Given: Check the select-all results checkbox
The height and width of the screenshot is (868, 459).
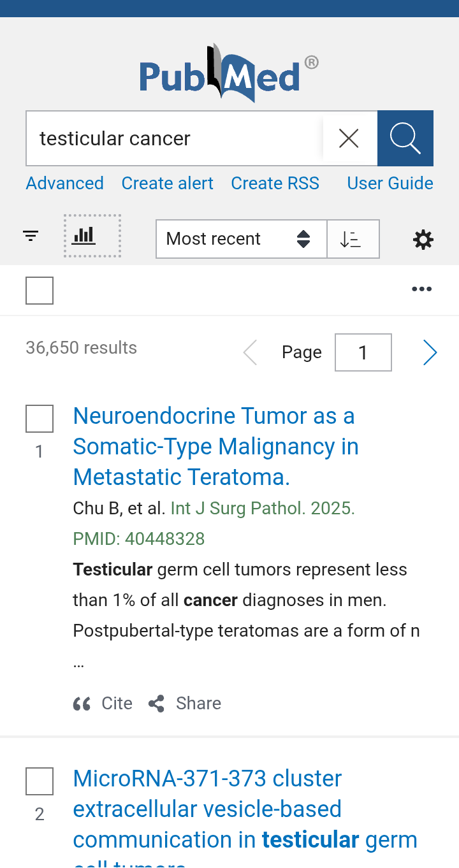Looking at the screenshot, I should coord(40,291).
